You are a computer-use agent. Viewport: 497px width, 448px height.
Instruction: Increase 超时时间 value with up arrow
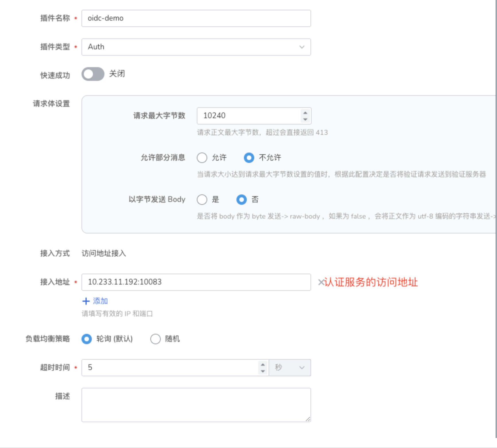tap(263, 365)
